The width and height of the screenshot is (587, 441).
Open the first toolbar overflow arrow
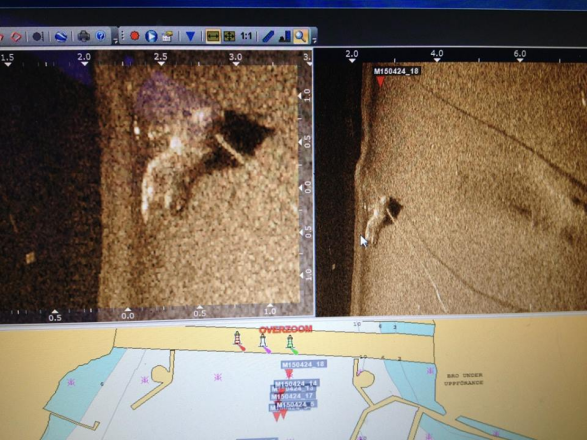pyautogui.click(x=116, y=40)
